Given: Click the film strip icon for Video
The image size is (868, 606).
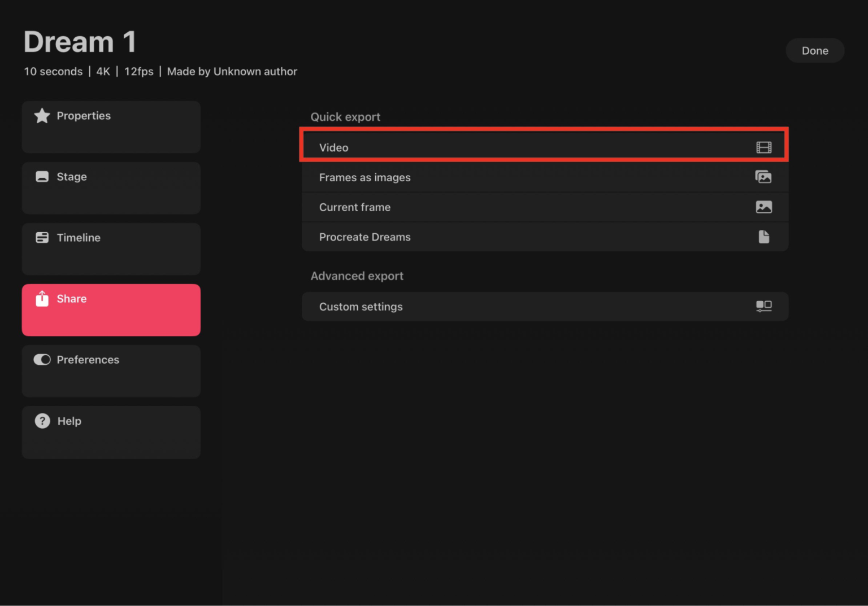Looking at the screenshot, I should (763, 147).
